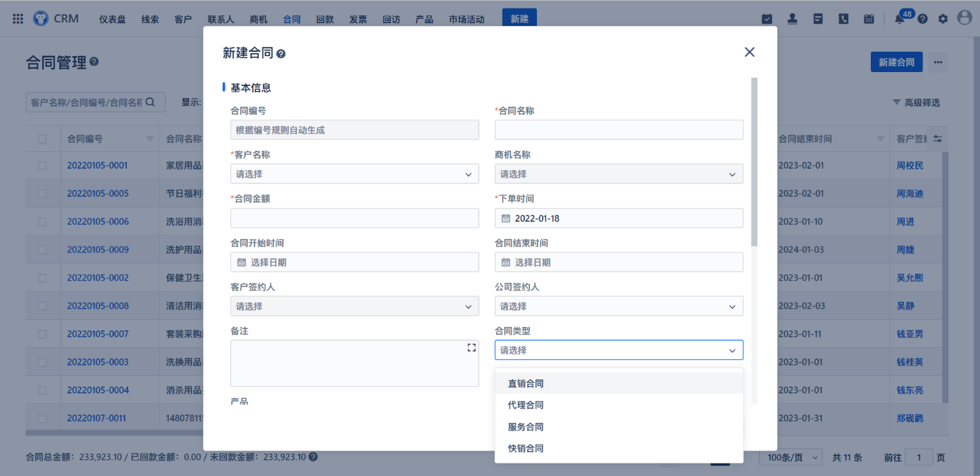
Task: Click help icon beside 合同管理 heading
Action: (94, 62)
